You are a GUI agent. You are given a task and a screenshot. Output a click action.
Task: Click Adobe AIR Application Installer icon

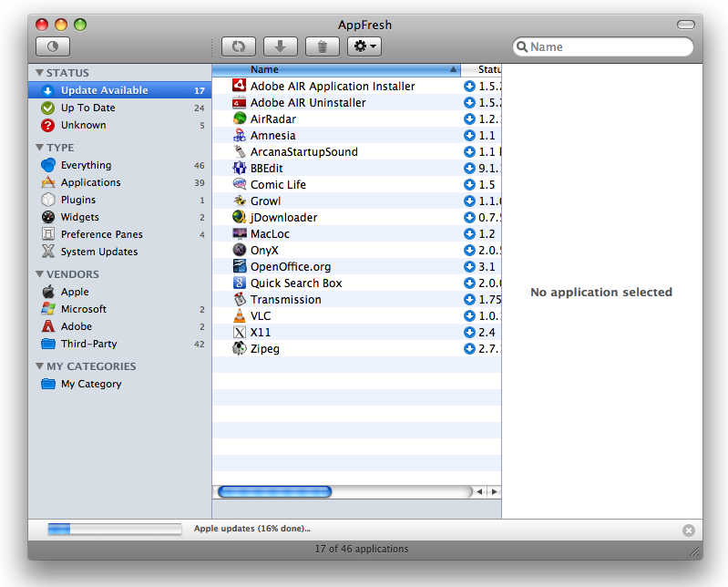click(239, 86)
